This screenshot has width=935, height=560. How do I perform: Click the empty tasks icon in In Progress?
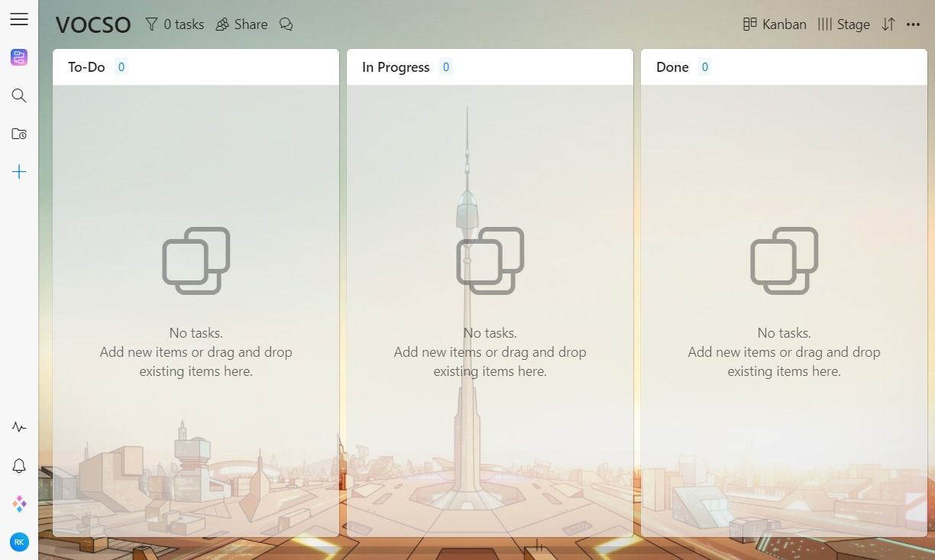click(490, 261)
